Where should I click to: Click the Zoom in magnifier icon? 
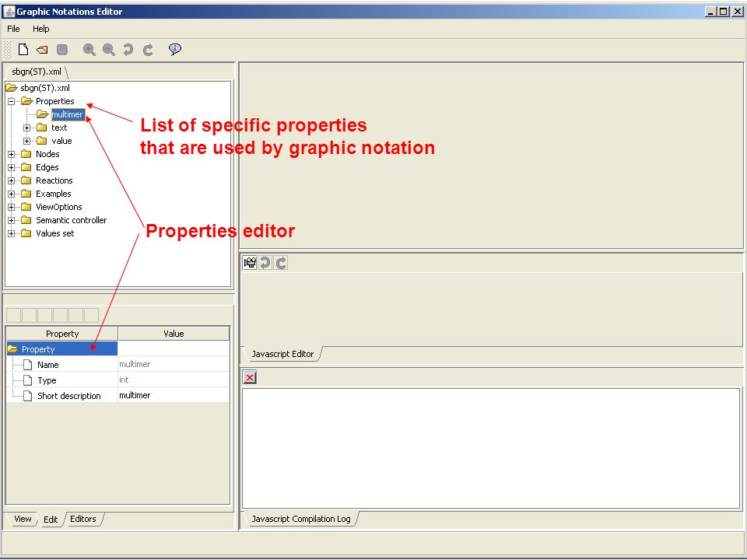[x=89, y=50]
